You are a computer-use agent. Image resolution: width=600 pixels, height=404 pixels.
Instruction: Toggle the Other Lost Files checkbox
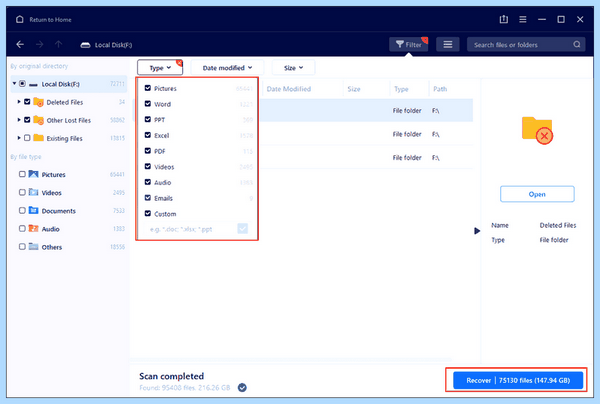27,120
